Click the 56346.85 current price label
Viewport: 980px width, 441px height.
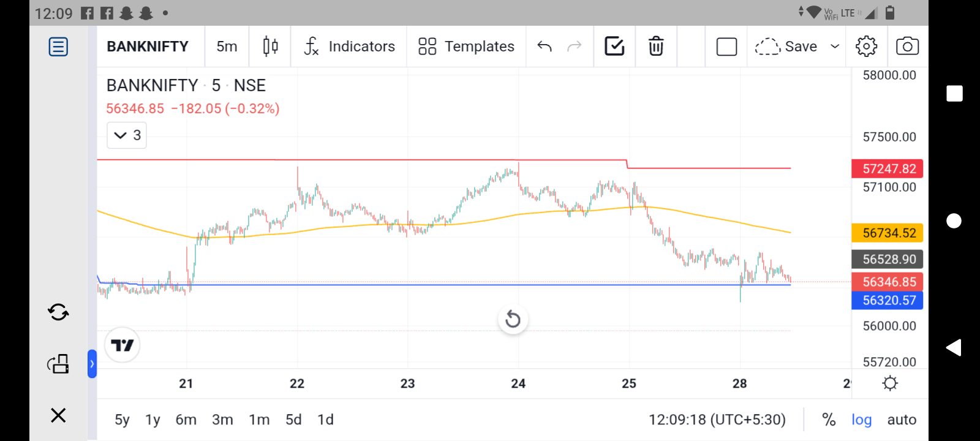coord(888,282)
